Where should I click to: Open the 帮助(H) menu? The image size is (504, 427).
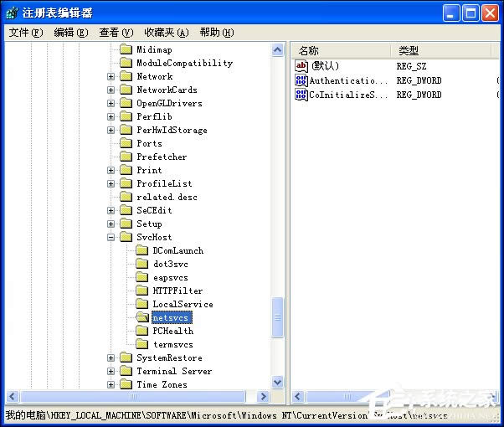(x=217, y=33)
